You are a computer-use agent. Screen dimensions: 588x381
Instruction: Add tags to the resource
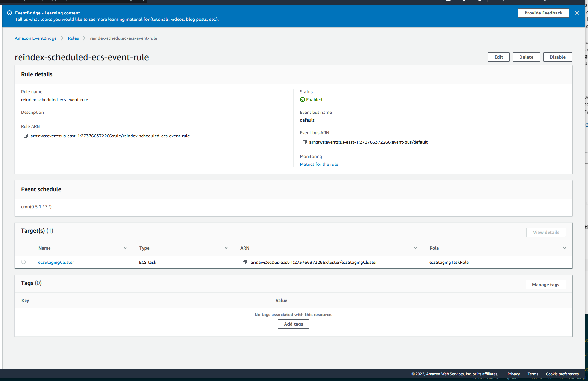point(293,324)
